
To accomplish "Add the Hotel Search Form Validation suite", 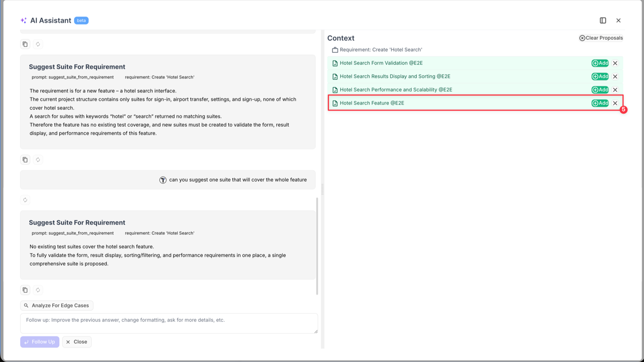I will click(600, 63).
